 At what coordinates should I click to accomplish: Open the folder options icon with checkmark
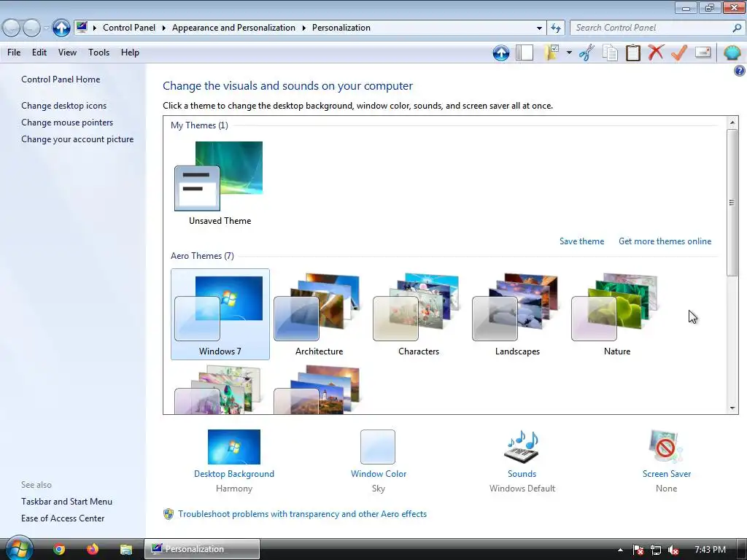point(551,52)
